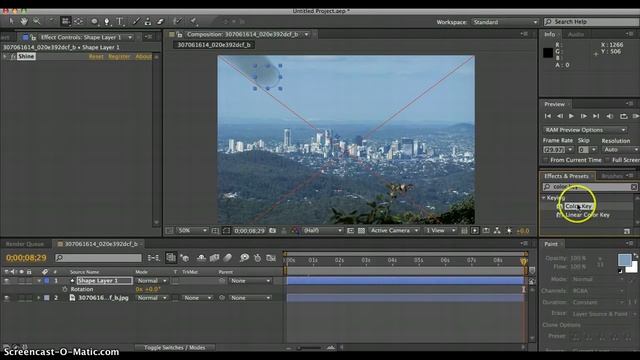The image size is (640, 360).
Task: Select the Clone Stamp tool
Action: click(148, 21)
